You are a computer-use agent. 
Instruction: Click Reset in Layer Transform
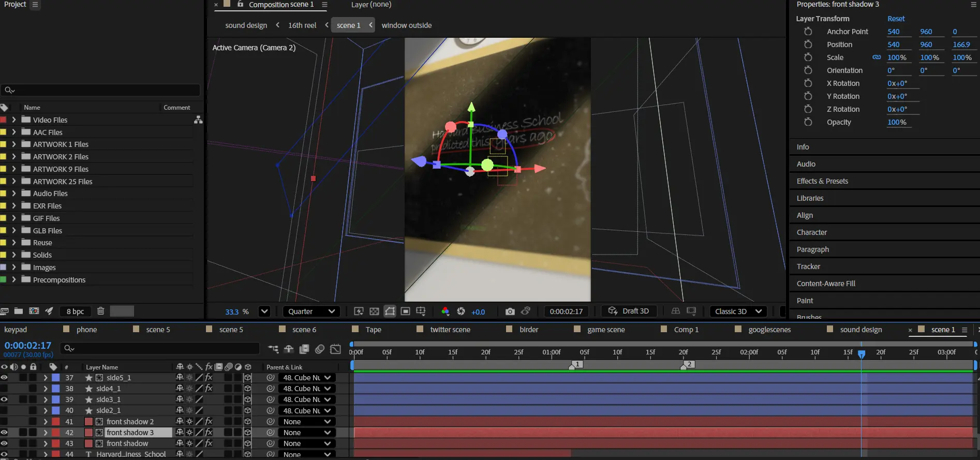896,19
